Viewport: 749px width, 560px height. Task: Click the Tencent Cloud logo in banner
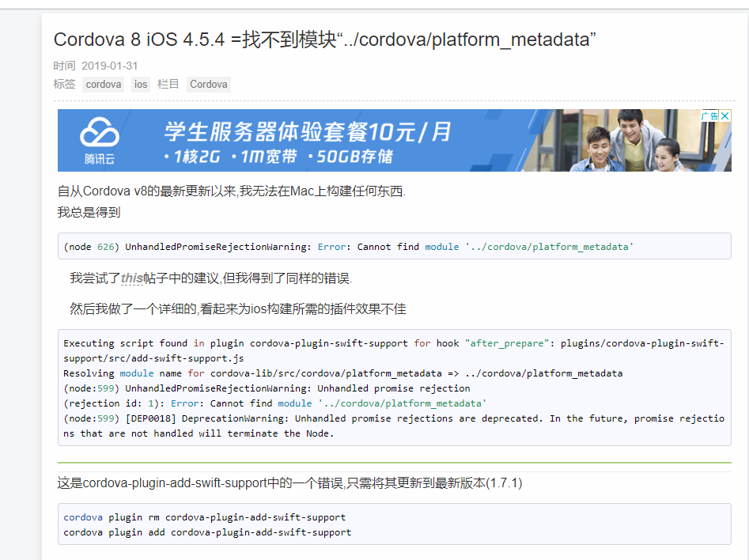pos(100,141)
